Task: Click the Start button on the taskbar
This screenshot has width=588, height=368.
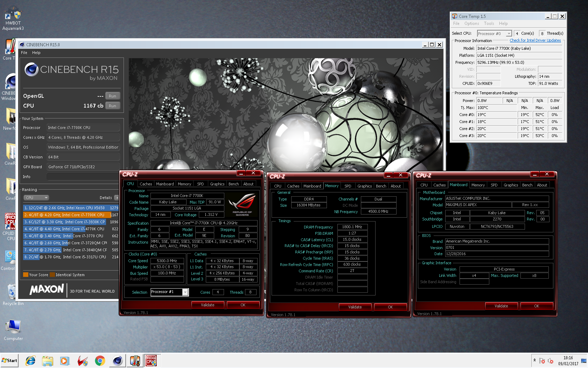Action: (x=10, y=360)
